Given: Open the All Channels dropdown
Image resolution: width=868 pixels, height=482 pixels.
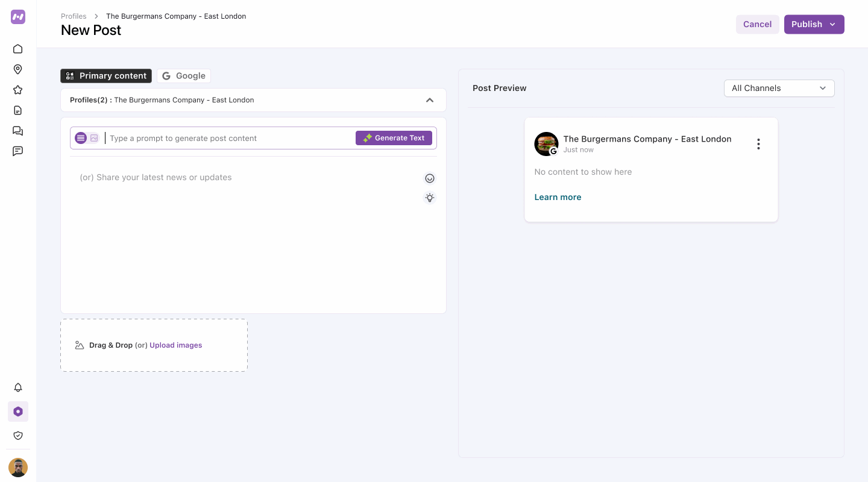Looking at the screenshot, I should (x=779, y=88).
